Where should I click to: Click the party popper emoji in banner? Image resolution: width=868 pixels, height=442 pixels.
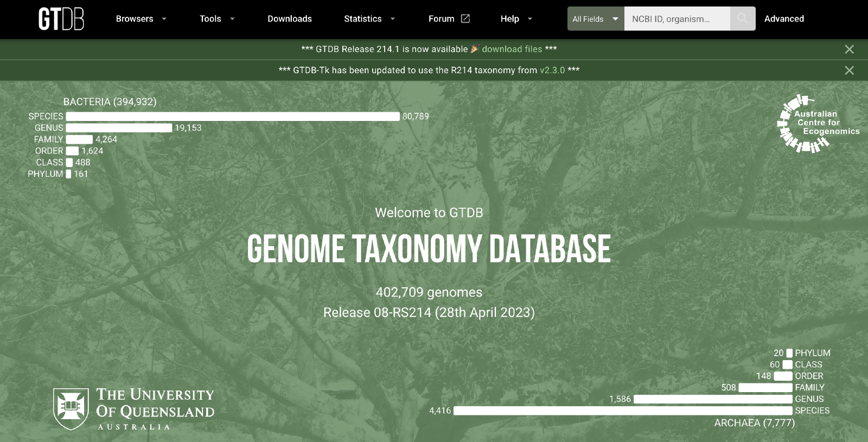(x=475, y=49)
